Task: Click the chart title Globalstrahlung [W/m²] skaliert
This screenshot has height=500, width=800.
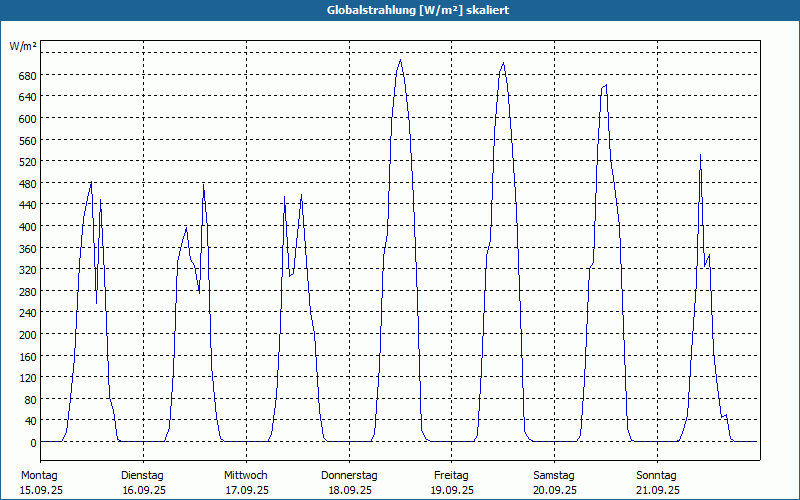Action: (x=418, y=10)
